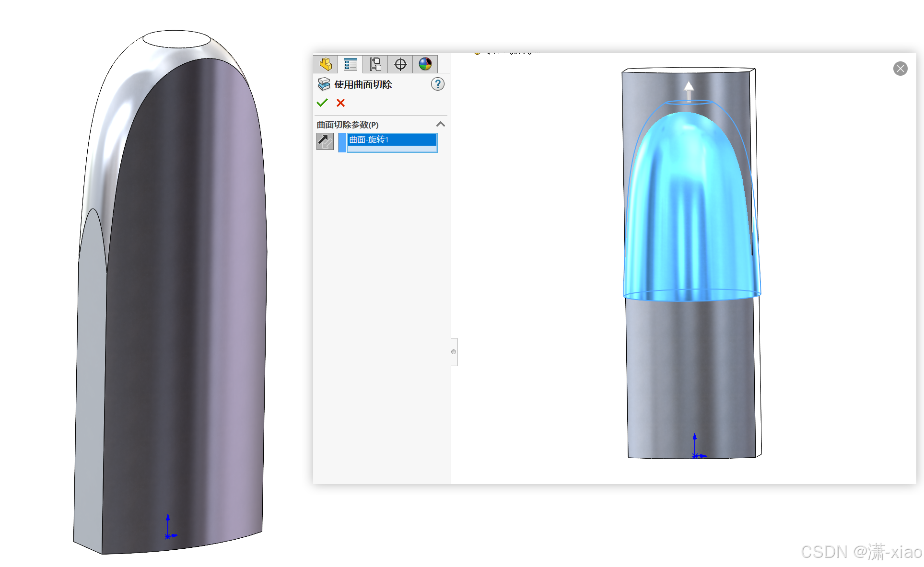Click the 使用曲面切除 feature icon
The width and height of the screenshot is (924, 567).
tap(324, 84)
